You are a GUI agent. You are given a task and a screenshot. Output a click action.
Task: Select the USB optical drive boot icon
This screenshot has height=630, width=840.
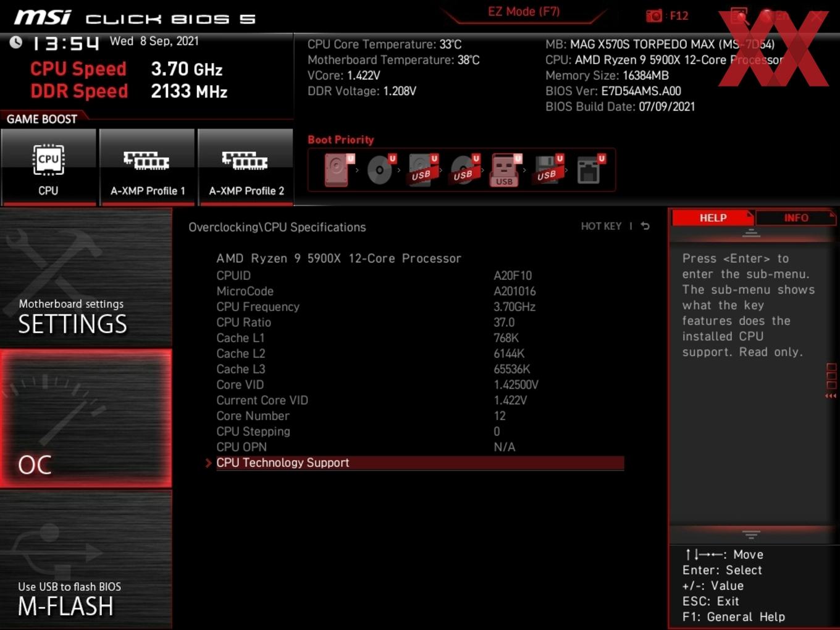[x=464, y=170]
